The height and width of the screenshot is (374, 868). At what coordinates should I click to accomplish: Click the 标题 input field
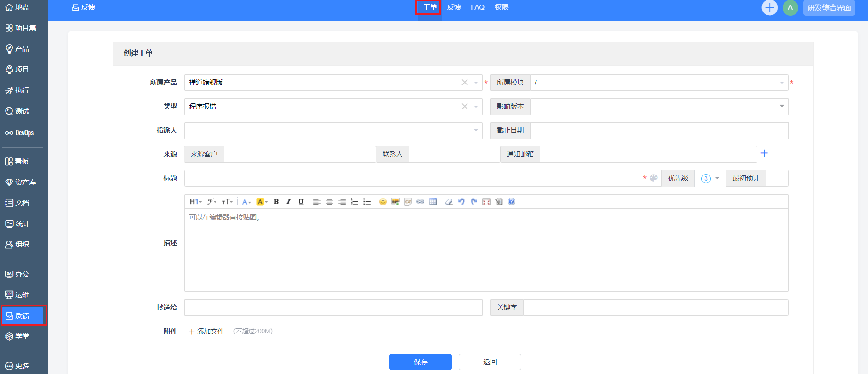413,178
